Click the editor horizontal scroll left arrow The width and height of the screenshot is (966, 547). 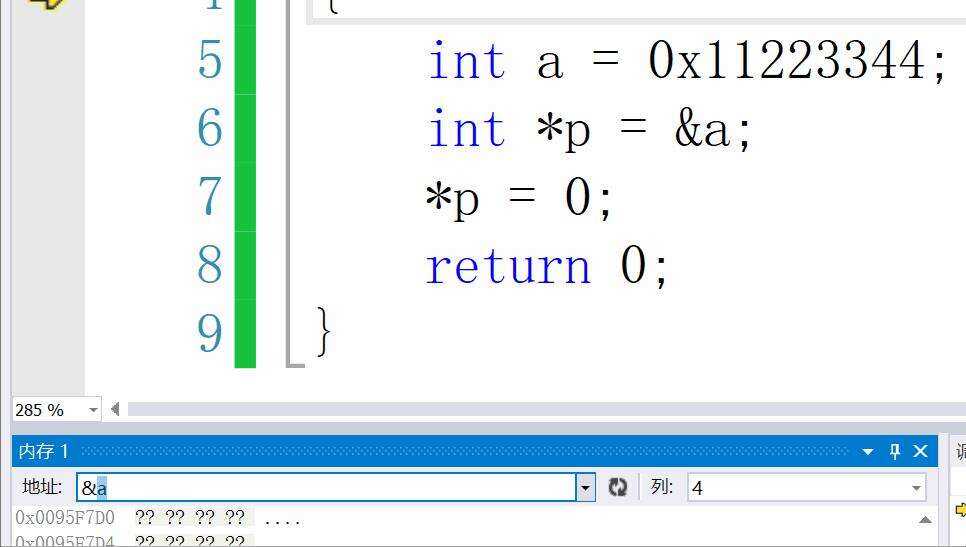(115, 409)
